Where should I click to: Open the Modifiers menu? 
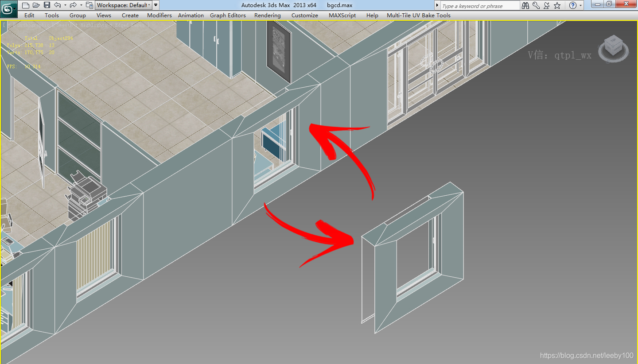[159, 15]
